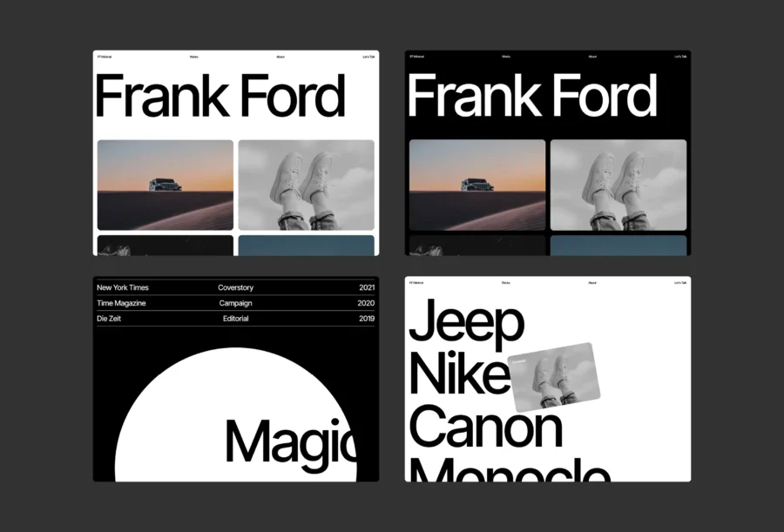The height and width of the screenshot is (532, 784).
Task: Click the Frank Ford heading on the white layout
Action: click(221, 95)
